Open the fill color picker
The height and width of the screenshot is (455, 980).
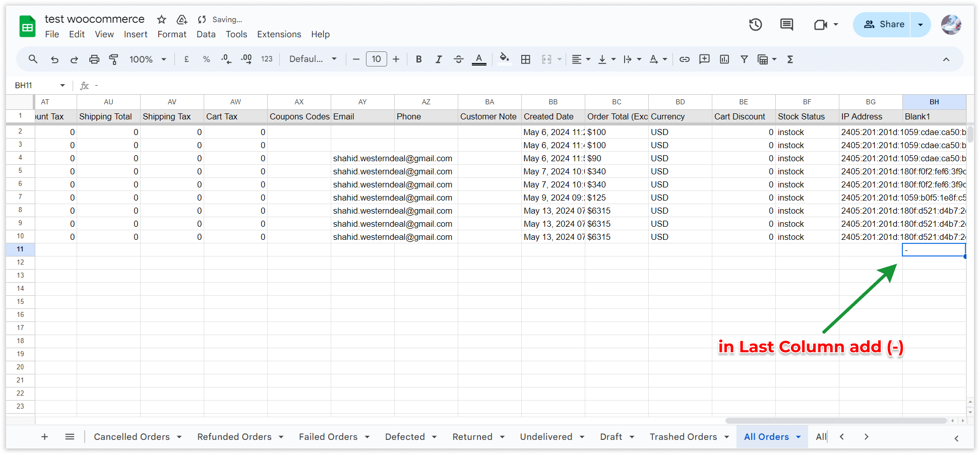tap(504, 59)
